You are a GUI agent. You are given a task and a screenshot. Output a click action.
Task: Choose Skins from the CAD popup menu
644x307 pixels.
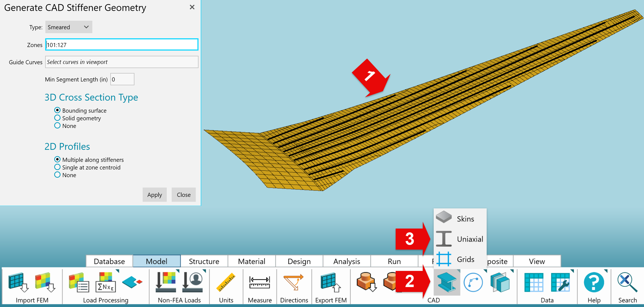point(460,218)
